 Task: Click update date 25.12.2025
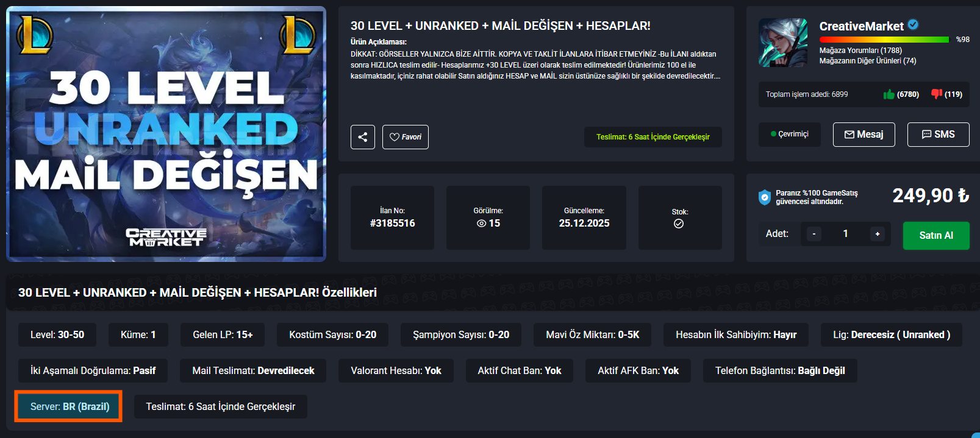[x=584, y=224]
